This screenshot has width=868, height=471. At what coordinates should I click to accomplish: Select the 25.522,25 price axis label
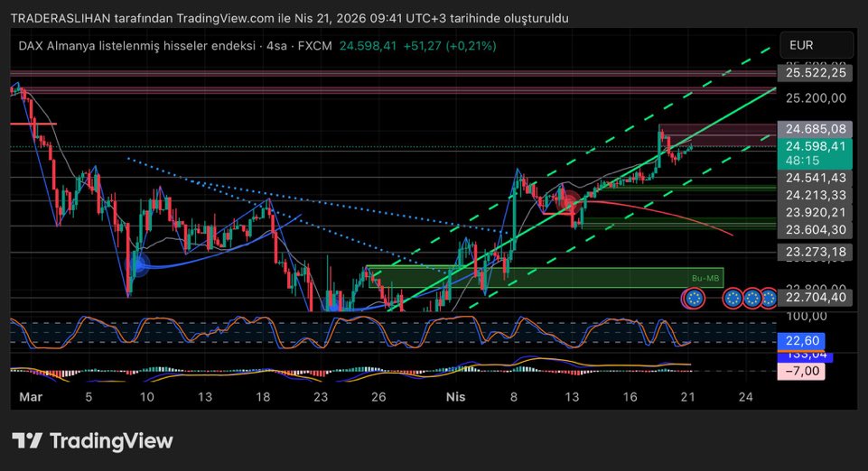click(815, 72)
